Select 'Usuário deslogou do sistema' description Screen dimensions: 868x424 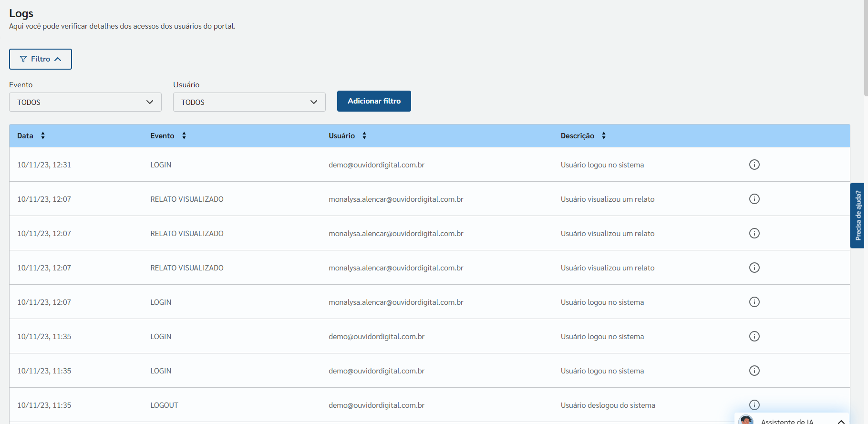coord(608,405)
